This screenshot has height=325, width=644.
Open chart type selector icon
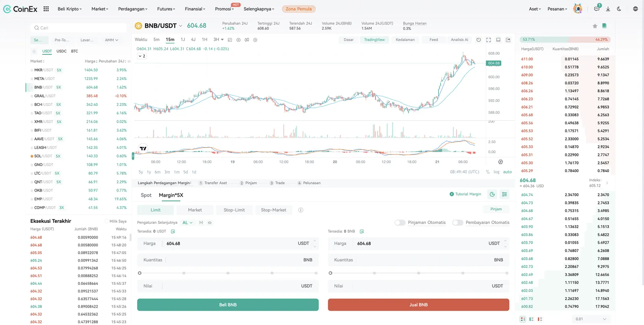click(x=230, y=40)
